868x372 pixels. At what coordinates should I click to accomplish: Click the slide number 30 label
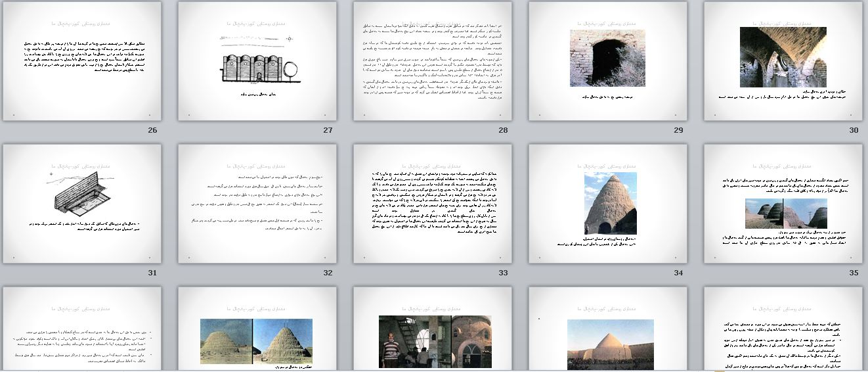(x=854, y=130)
